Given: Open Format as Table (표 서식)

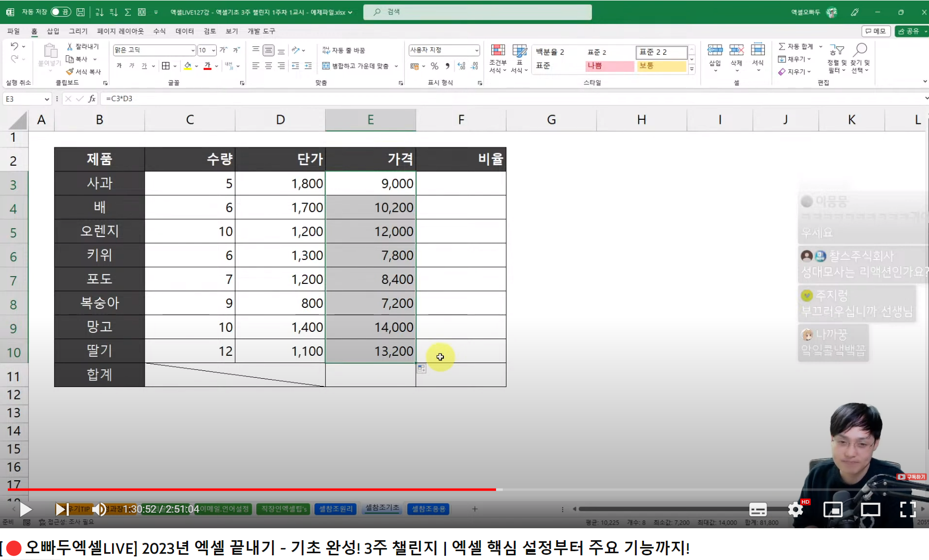Looking at the screenshot, I should [519, 59].
